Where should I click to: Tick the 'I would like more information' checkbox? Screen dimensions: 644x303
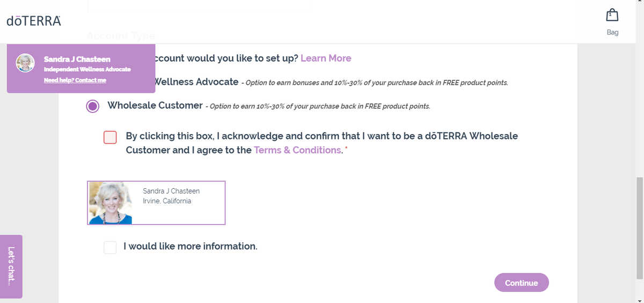tap(110, 247)
